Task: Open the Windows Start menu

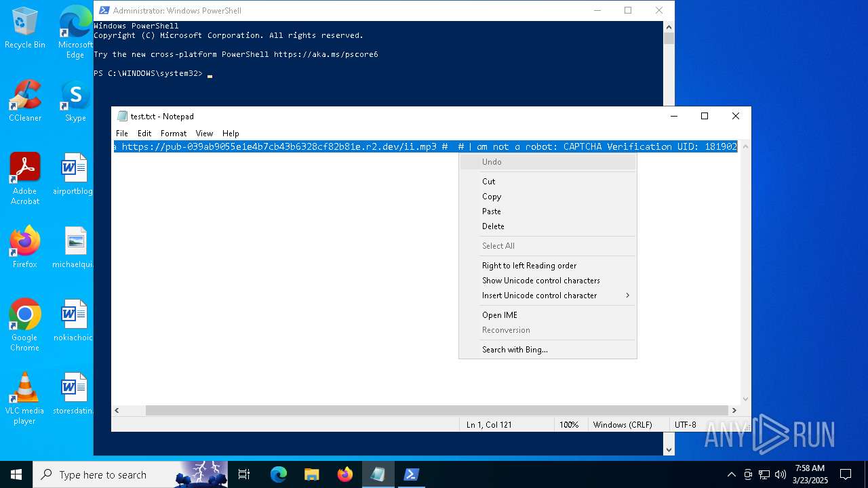Action: point(16,474)
